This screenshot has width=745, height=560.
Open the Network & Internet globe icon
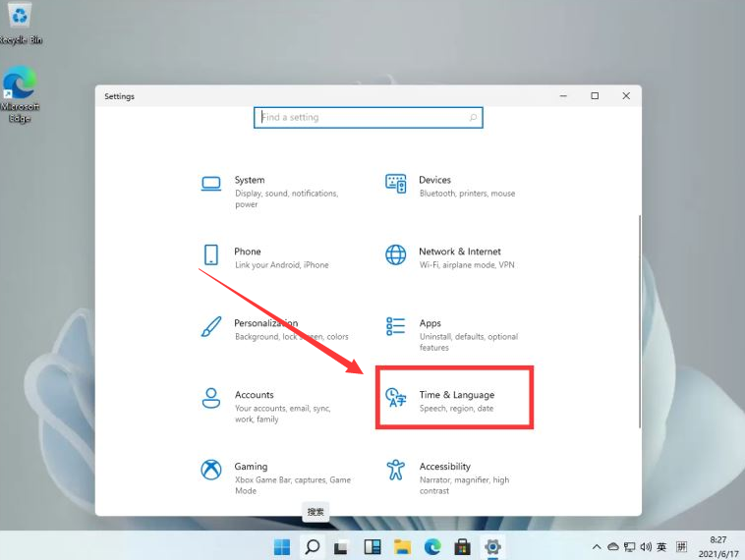coord(396,255)
